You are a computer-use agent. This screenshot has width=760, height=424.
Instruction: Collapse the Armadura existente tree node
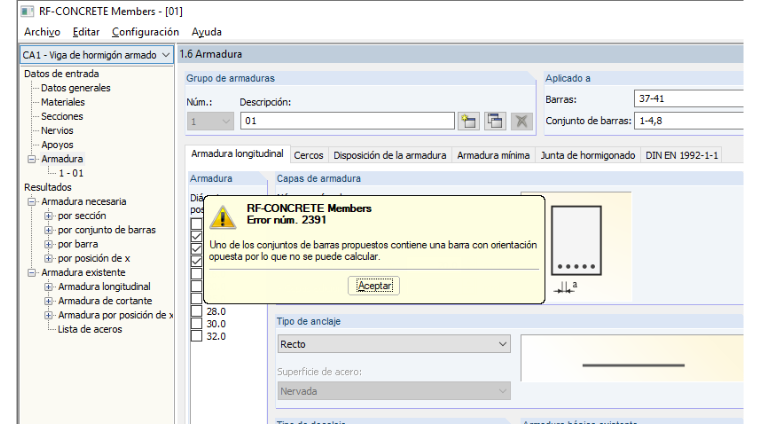coord(32,272)
